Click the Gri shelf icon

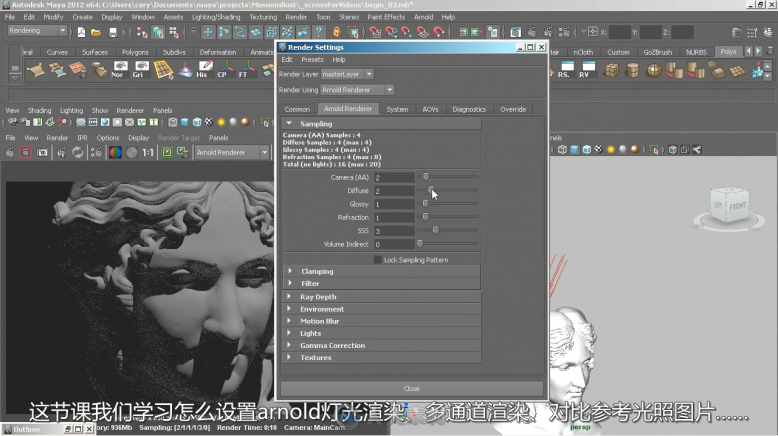tap(141, 69)
